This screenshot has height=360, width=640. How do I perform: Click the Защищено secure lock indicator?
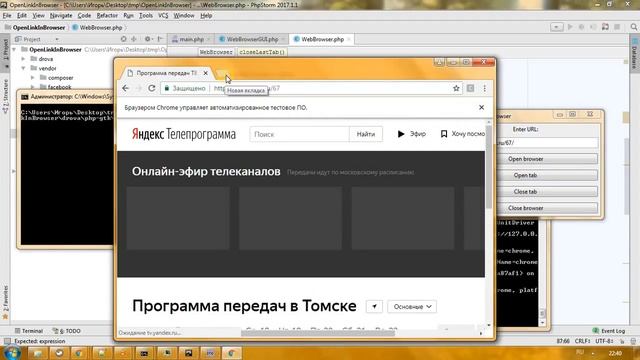[185, 88]
